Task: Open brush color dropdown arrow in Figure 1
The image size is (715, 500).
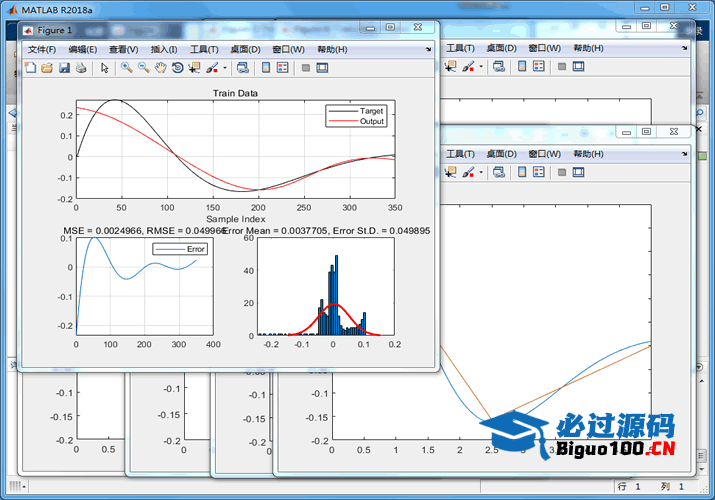Action: tap(225, 68)
